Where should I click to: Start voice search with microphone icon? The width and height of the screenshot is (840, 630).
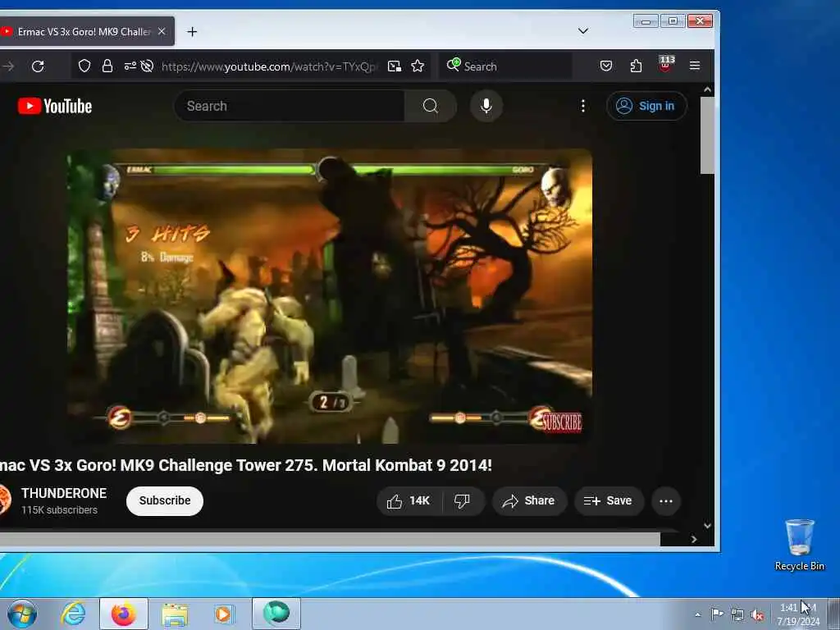(486, 106)
